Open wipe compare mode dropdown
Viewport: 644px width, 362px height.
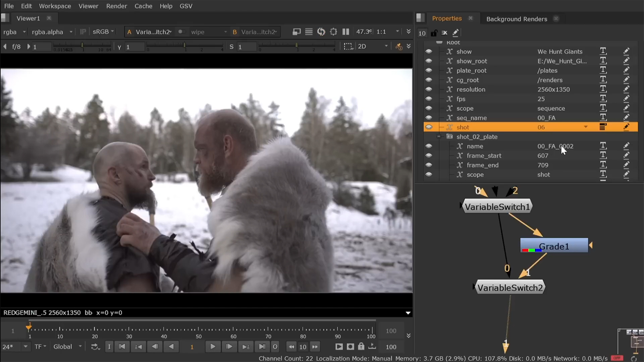pos(209,32)
